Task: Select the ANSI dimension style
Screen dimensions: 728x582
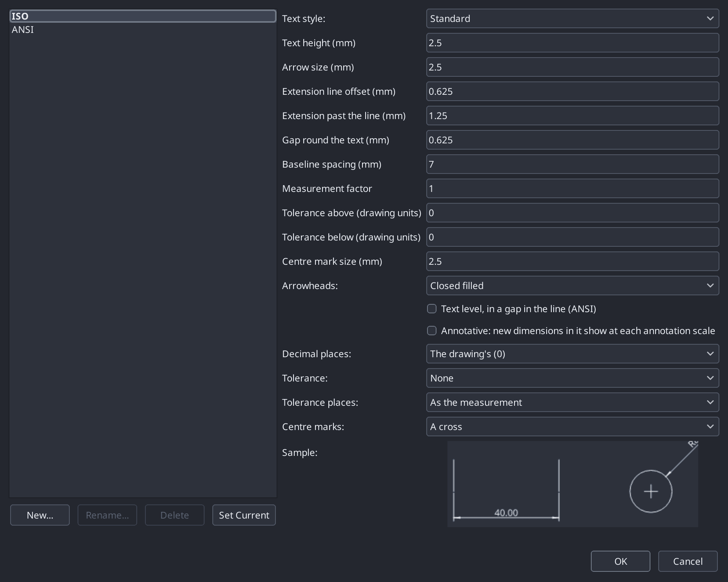Action: click(143, 30)
